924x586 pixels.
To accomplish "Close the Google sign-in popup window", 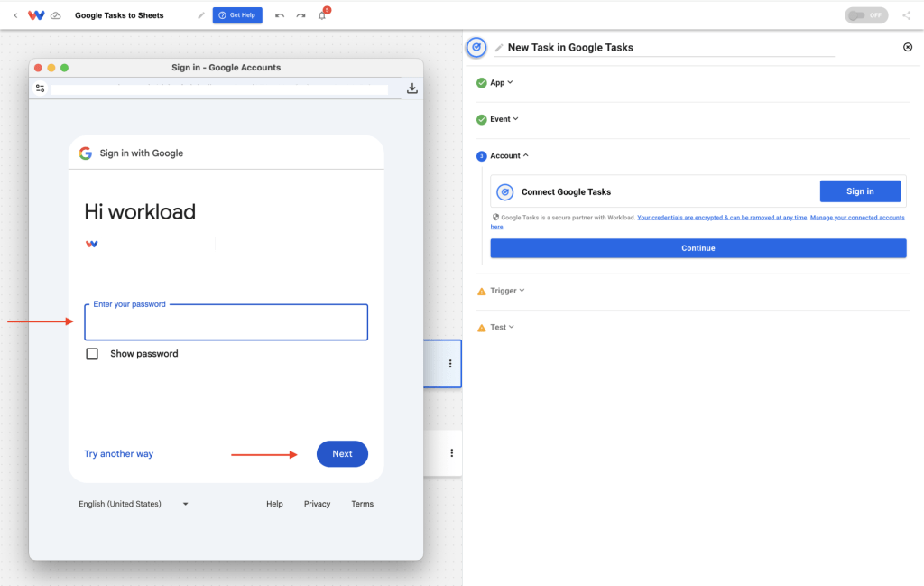I will (38, 68).
